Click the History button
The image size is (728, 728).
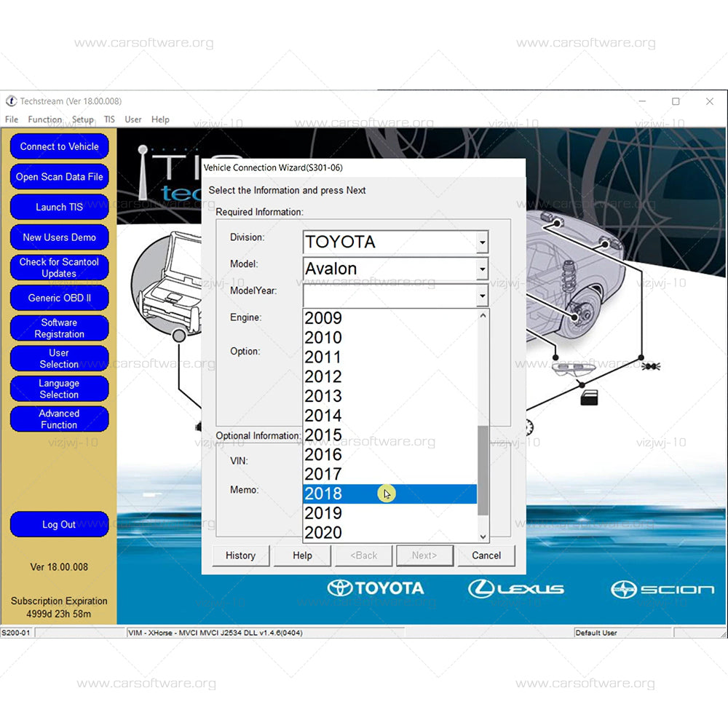click(240, 555)
